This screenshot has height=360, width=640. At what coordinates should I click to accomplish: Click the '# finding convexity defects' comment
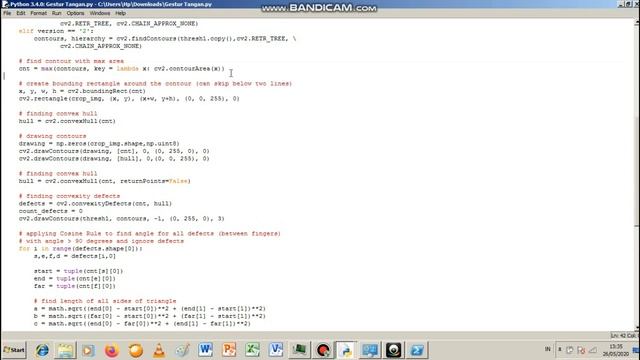click(x=69, y=196)
